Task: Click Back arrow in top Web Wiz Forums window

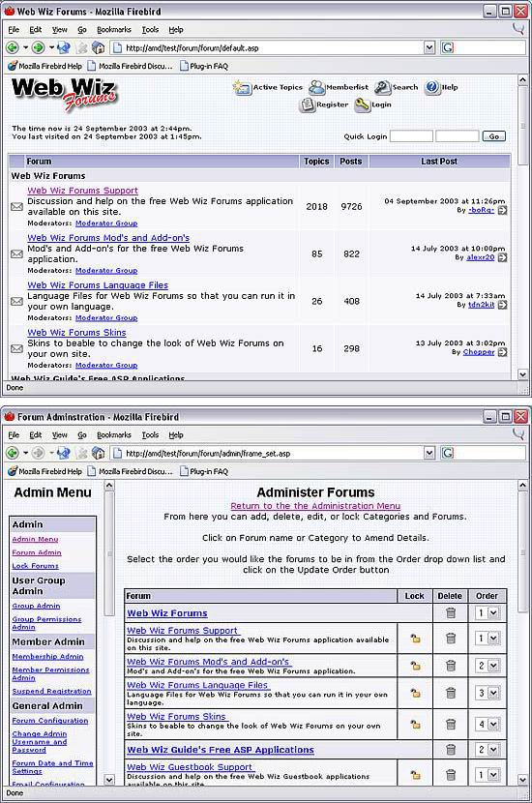Action: click(x=13, y=47)
